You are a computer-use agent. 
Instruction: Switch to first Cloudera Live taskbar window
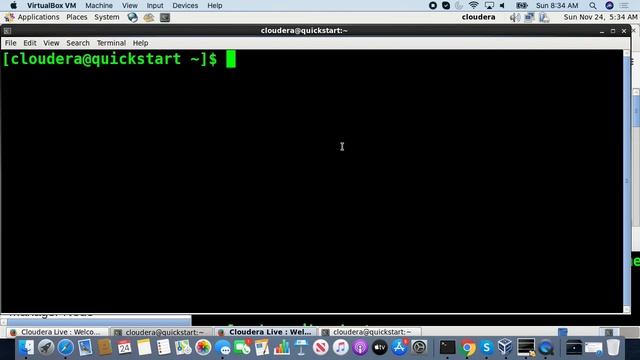[57, 332]
